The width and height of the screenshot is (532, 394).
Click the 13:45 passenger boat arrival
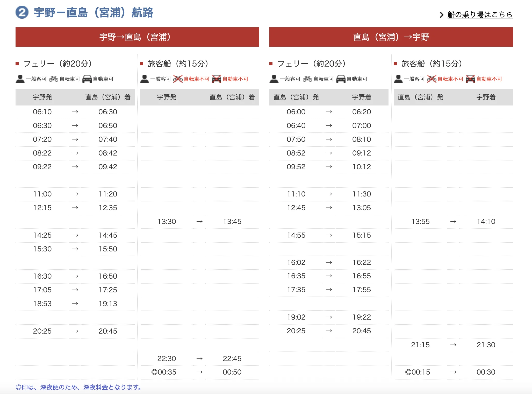tap(232, 222)
